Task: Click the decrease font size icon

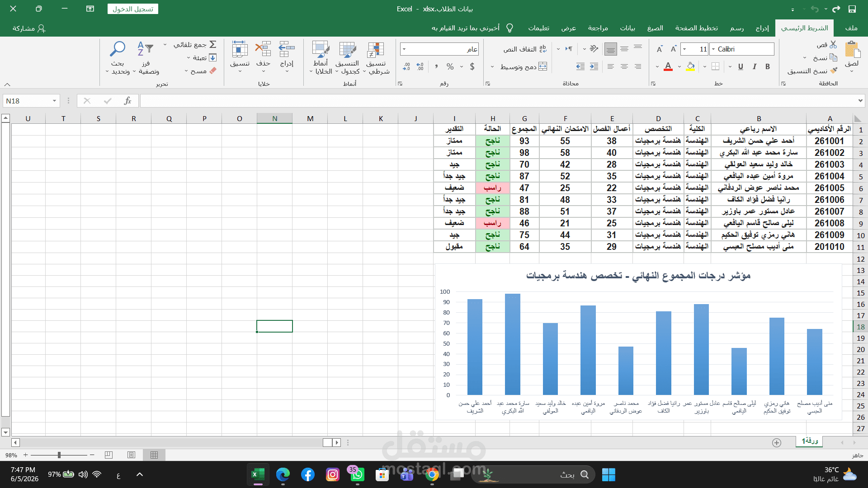Action: [660, 49]
